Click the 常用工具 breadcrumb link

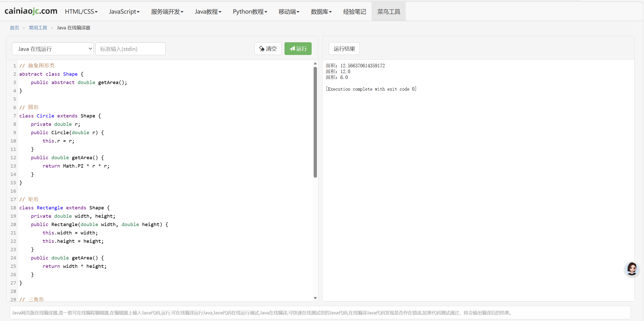click(x=38, y=28)
